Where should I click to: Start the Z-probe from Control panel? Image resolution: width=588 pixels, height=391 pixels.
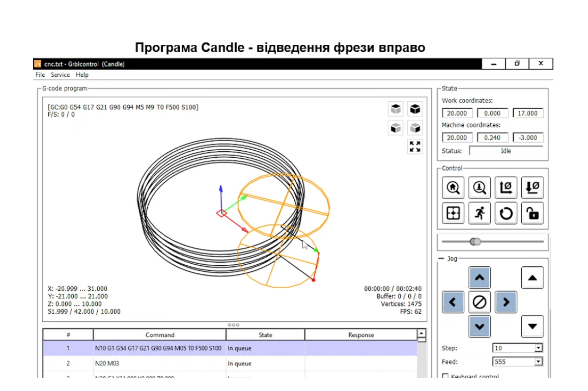(x=479, y=188)
